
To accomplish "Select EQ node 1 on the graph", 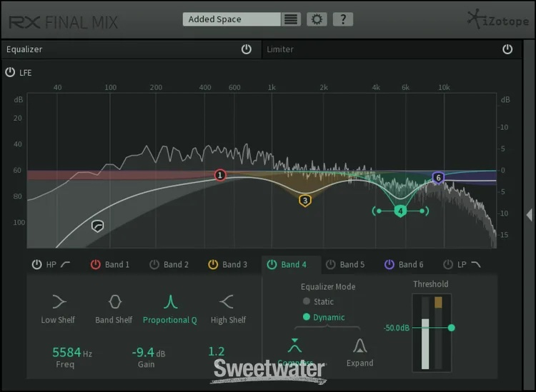I will click(x=220, y=175).
